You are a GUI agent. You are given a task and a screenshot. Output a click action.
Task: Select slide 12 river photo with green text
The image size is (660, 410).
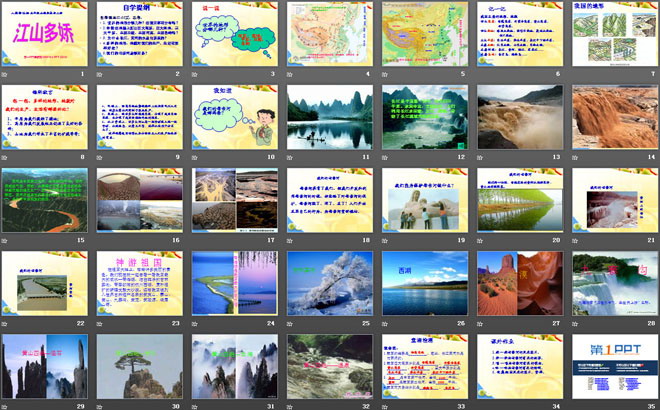425,117
